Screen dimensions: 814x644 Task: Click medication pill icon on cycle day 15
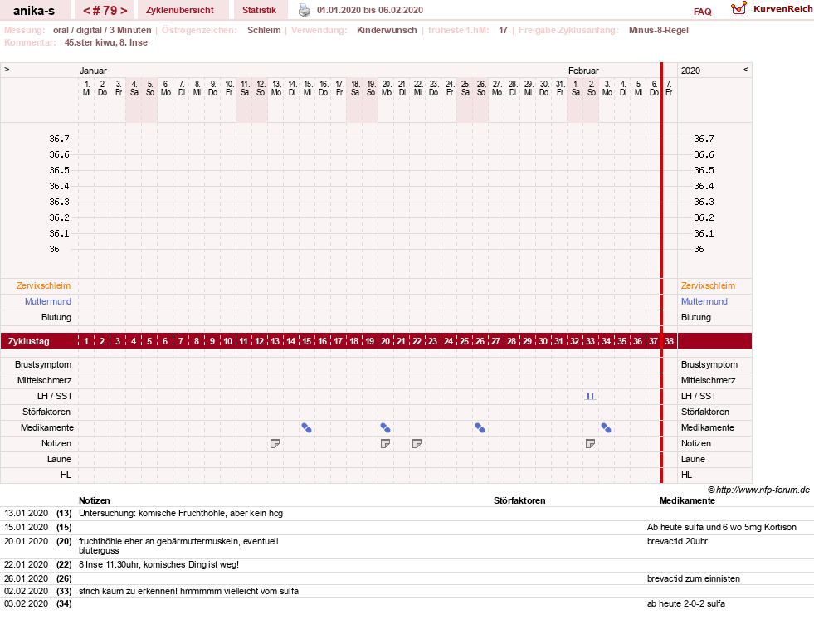point(307,428)
